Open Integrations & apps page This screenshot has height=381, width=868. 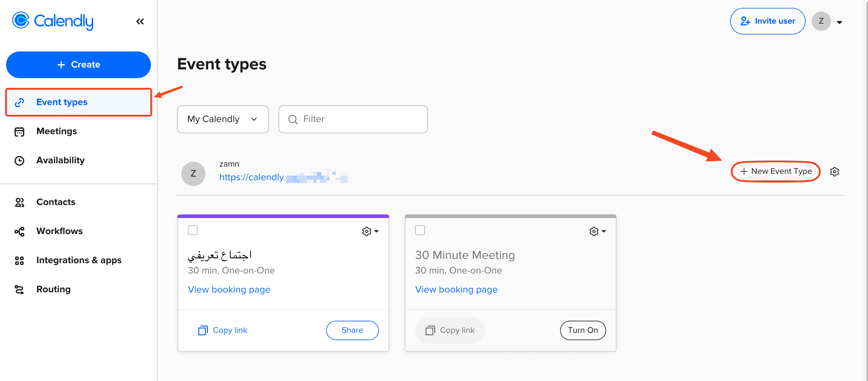pyautogui.click(x=78, y=260)
